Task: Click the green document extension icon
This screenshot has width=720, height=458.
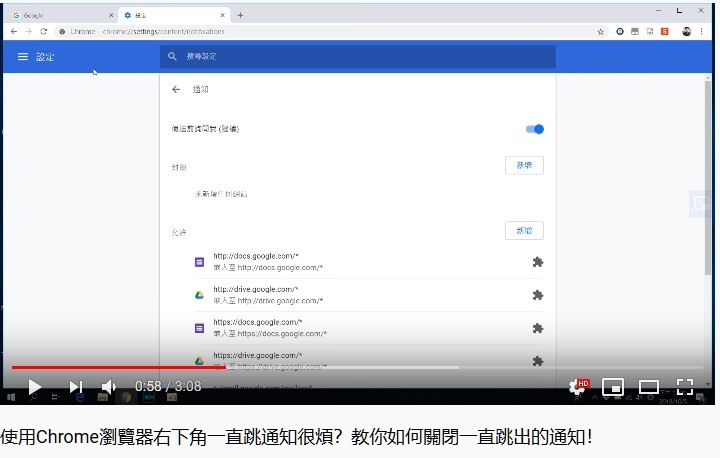Action: [650, 31]
